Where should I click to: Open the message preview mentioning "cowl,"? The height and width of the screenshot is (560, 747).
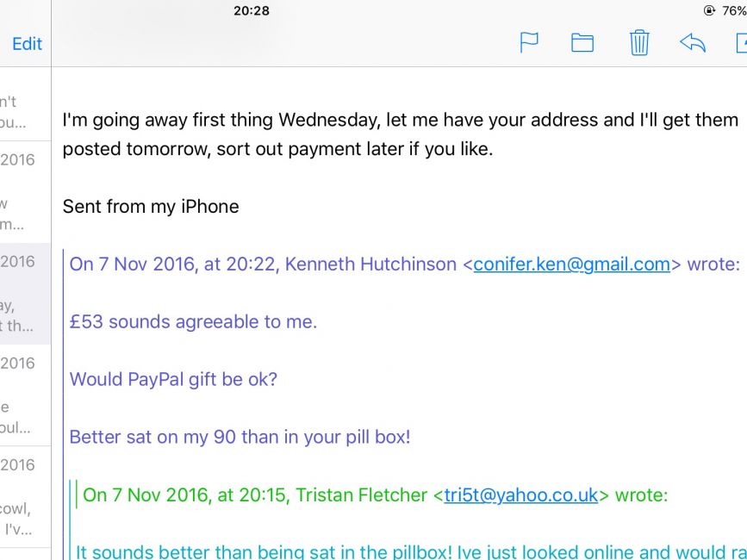[25, 497]
